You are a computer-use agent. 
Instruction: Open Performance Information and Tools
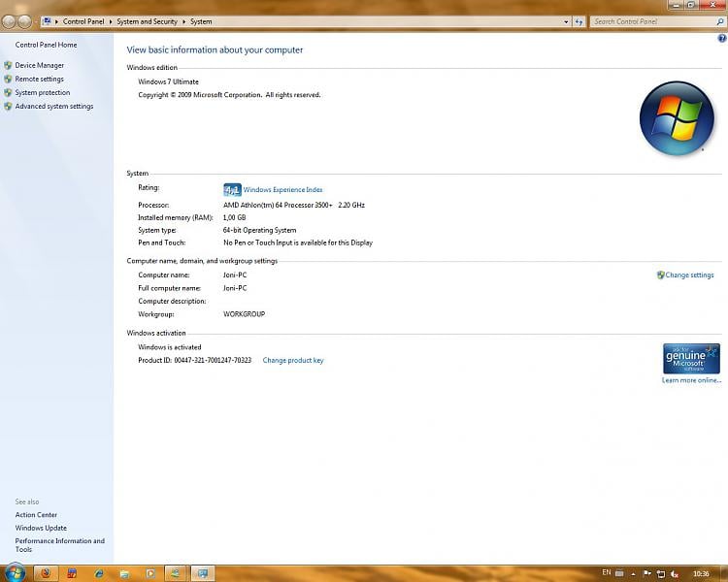click(59, 545)
